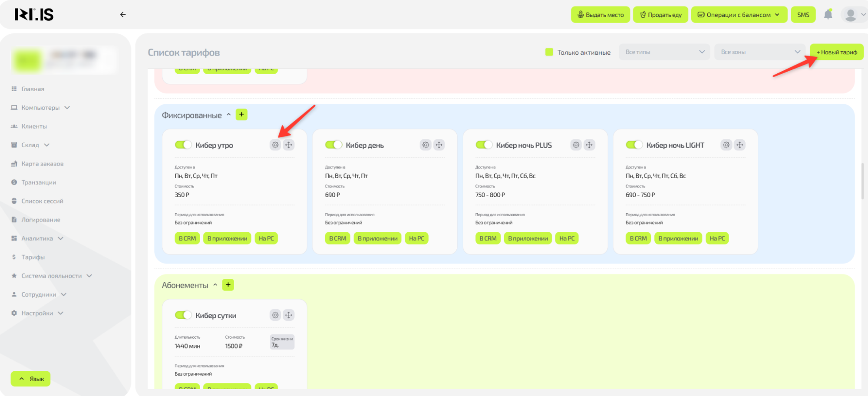Open settings gear for Кибер сутки tariff
Image resolution: width=868 pixels, height=396 pixels.
[275, 315]
